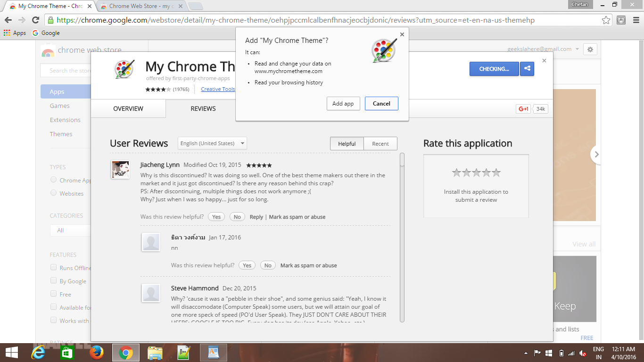Open Firefox from taskbar
The image size is (644, 362).
tap(96, 353)
